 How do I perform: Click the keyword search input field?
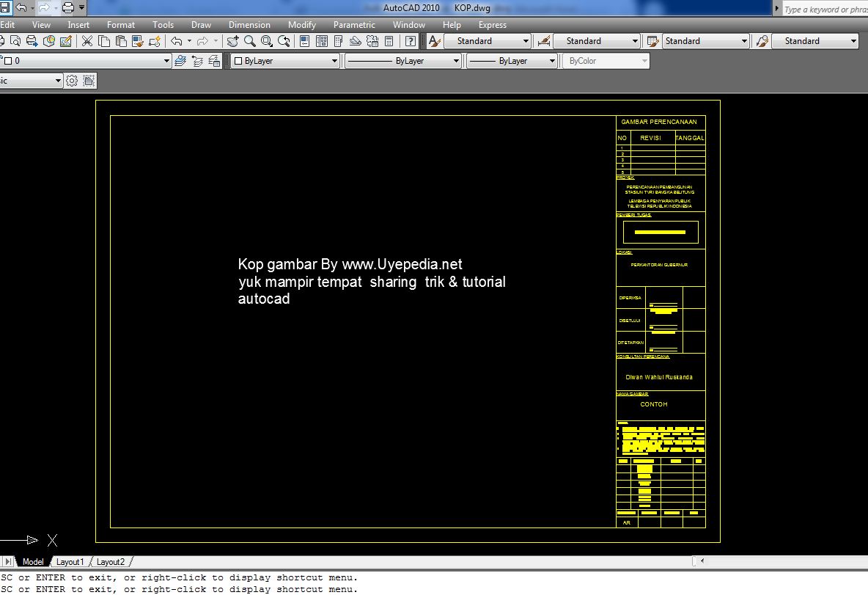[x=825, y=9]
